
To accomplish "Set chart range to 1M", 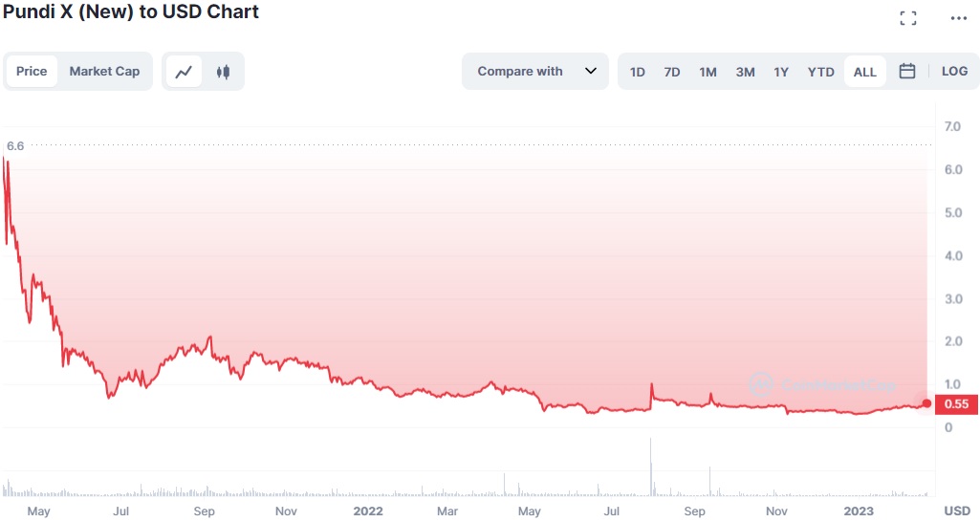I will pyautogui.click(x=708, y=72).
